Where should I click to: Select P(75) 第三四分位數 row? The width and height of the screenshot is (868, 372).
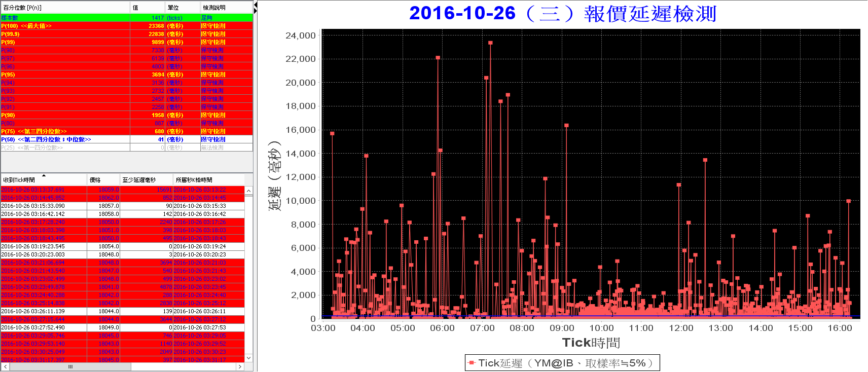coord(127,131)
